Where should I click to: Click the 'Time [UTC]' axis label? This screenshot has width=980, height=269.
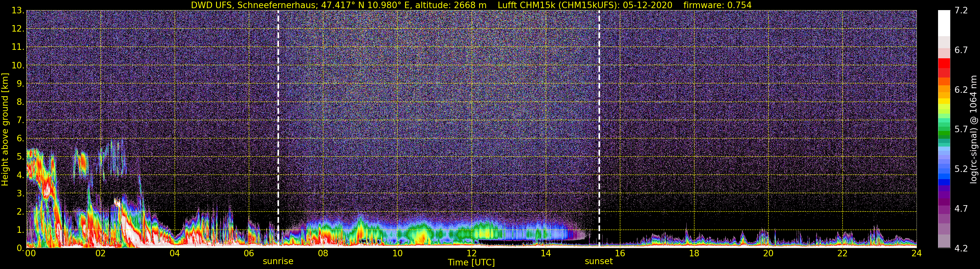click(471, 262)
